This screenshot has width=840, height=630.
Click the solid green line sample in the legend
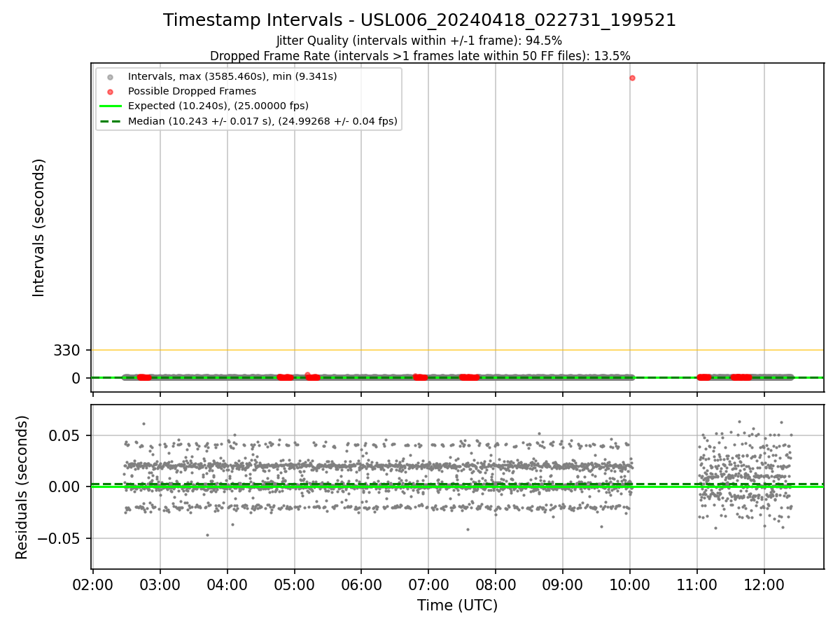111,106
